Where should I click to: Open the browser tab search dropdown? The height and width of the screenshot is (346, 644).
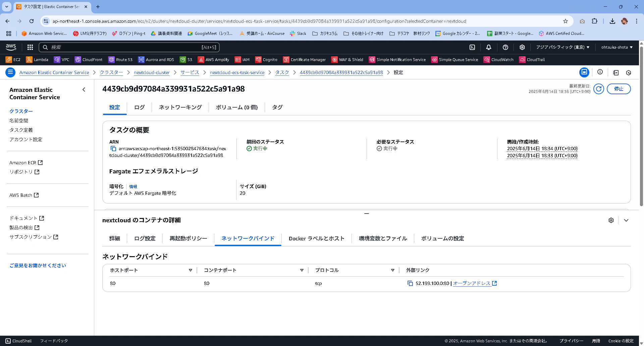(x=7, y=7)
